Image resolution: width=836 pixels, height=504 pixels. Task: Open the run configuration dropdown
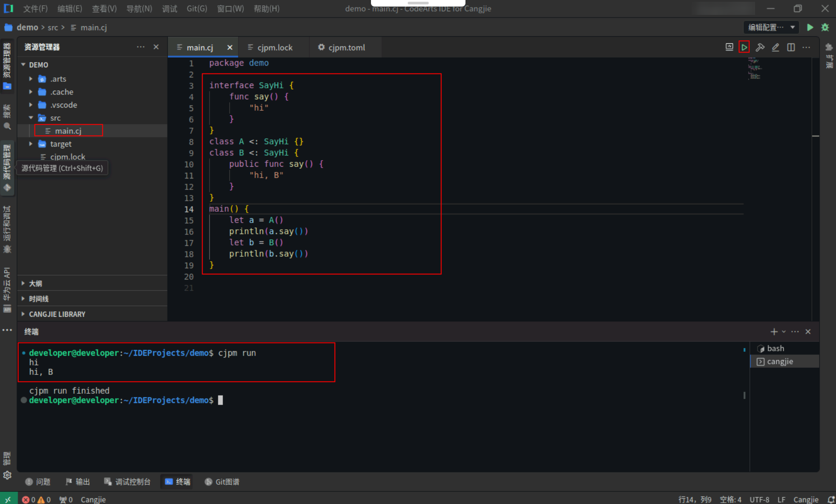tap(771, 27)
